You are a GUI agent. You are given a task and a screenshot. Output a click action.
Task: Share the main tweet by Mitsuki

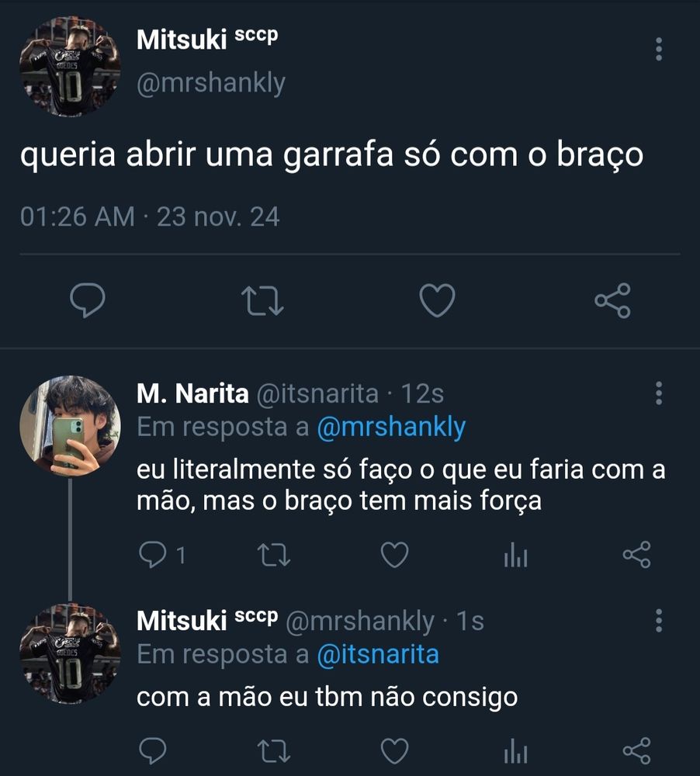[612, 300]
